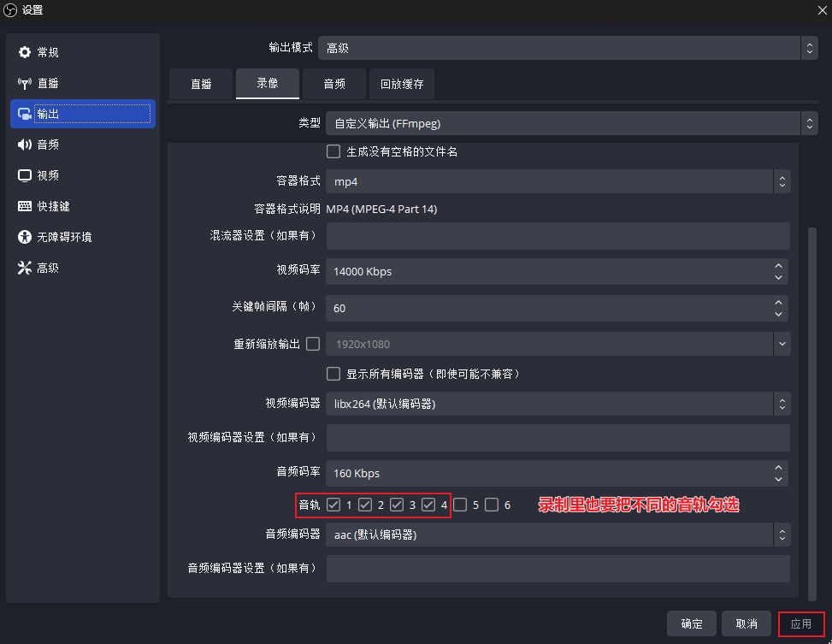Screen dimensions: 832x644
Task: Uncheck audio track 3 checkbox
Action: 397,504
